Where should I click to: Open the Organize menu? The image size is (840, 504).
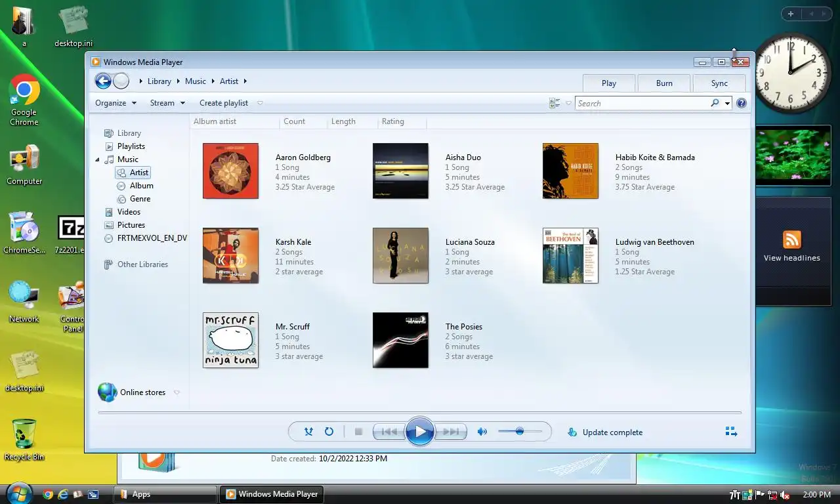click(115, 103)
